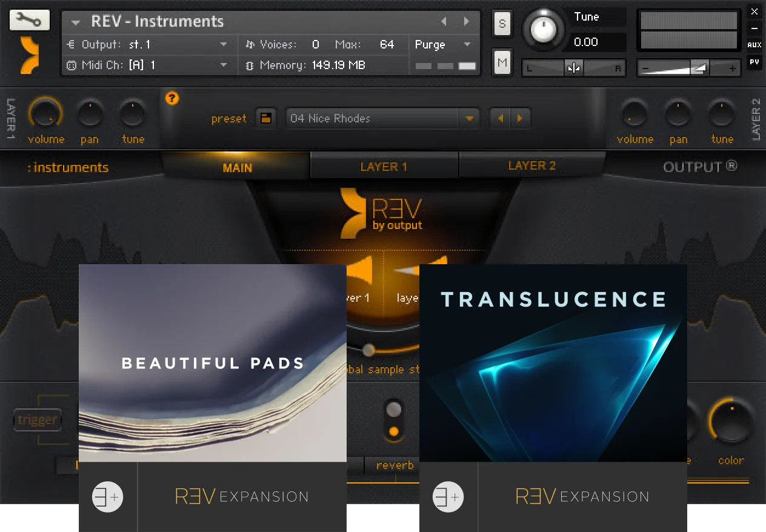Click the plus icon on Translucence expansion

pyautogui.click(x=447, y=496)
